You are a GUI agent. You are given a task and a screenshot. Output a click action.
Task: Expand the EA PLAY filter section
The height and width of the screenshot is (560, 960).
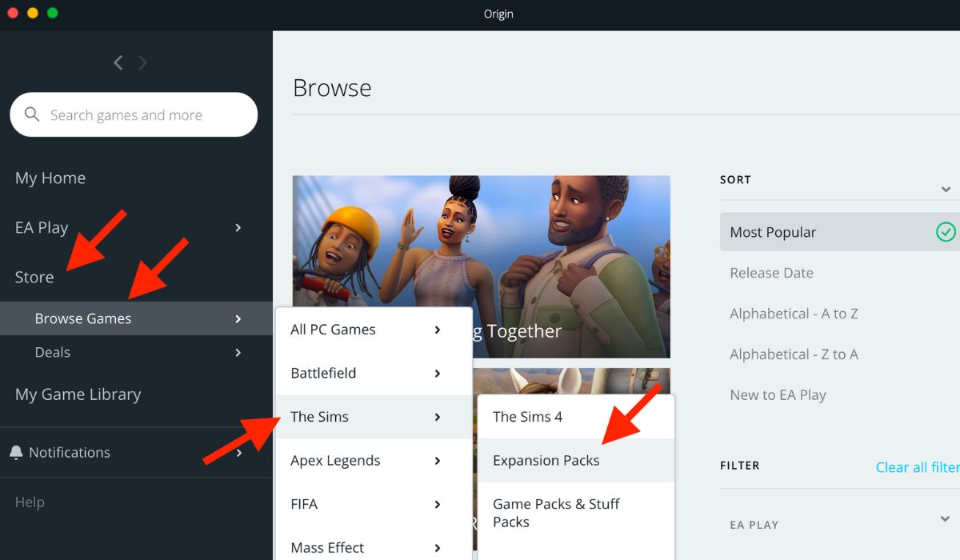click(946, 525)
